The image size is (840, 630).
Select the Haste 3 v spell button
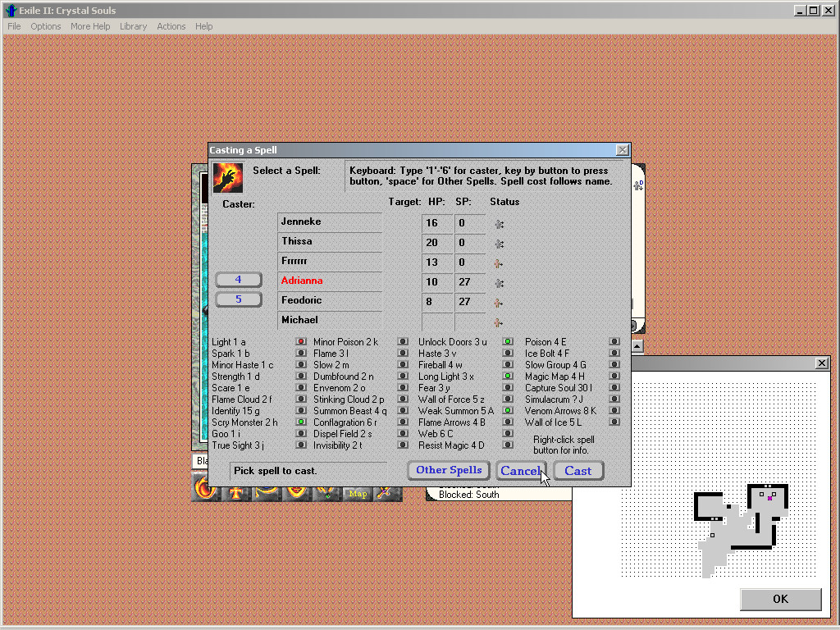coord(508,353)
